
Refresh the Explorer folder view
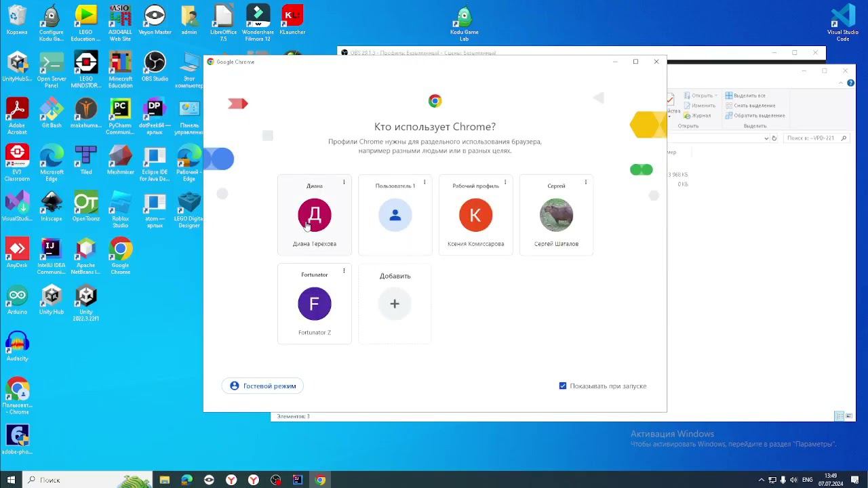[774, 138]
